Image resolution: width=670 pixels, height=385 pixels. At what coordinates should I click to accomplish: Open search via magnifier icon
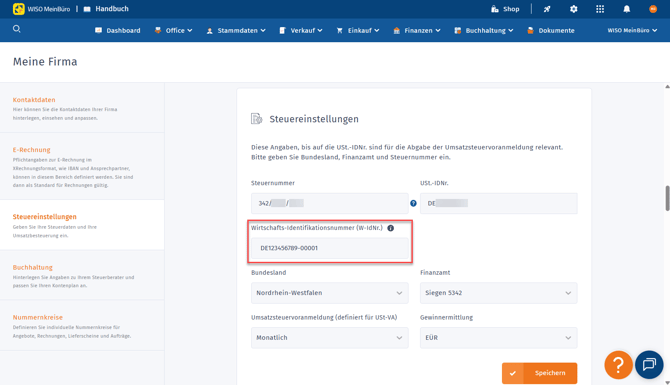click(x=17, y=29)
